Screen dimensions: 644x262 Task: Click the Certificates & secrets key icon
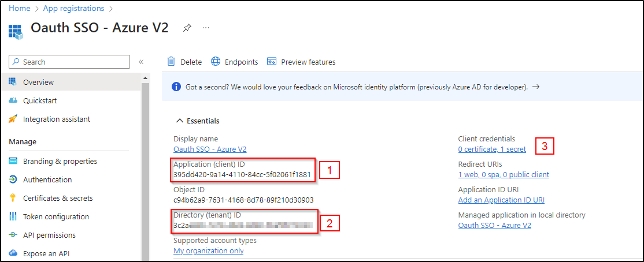[x=13, y=198]
